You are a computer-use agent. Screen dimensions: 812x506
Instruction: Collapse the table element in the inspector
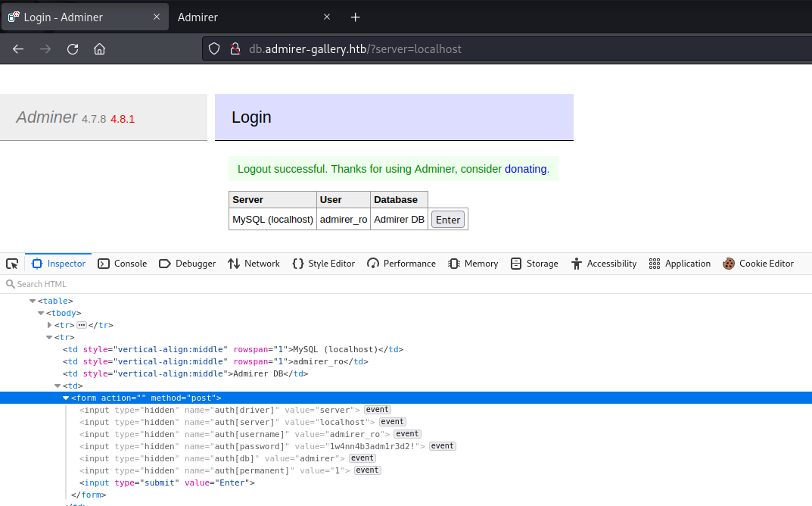coord(33,301)
